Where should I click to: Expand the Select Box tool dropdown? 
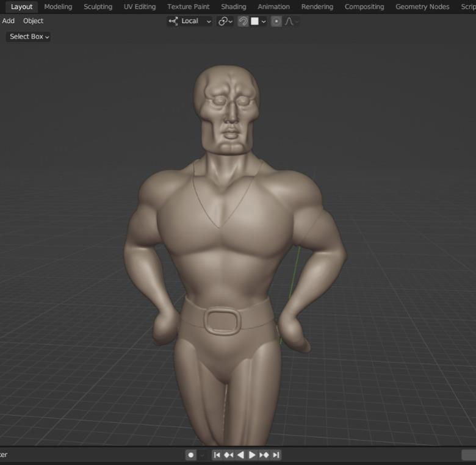point(28,37)
